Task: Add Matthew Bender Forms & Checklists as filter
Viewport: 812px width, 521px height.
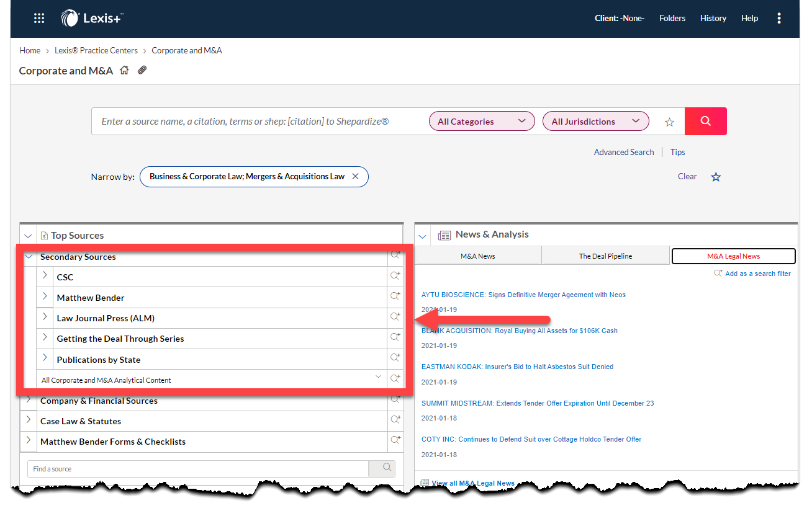Action: 395,440
